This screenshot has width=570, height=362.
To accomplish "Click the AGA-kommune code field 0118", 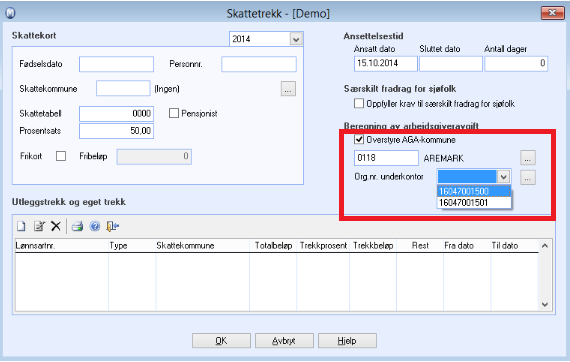I will pyautogui.click(x=386, y=158).
